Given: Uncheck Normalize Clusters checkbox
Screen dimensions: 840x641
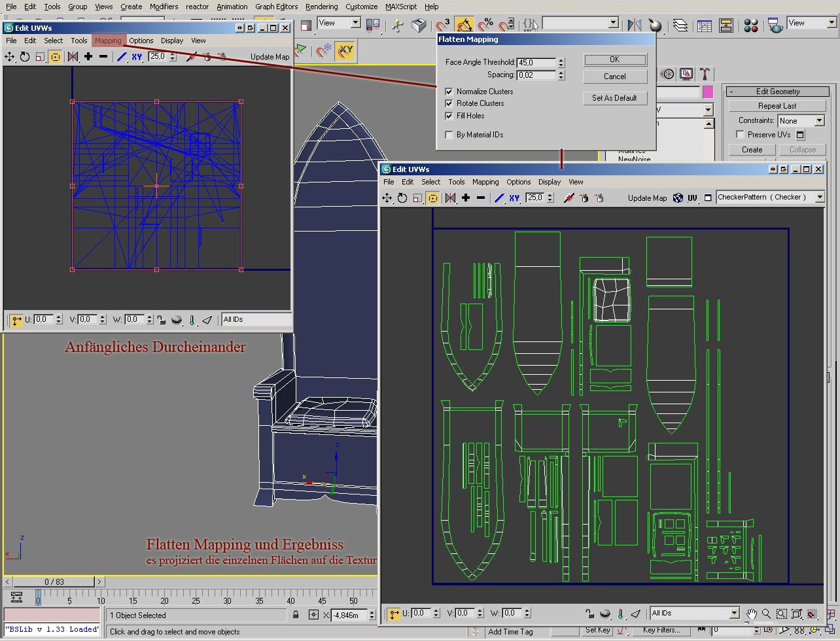Looking at the screenshot, I should (x=449, y=92).
